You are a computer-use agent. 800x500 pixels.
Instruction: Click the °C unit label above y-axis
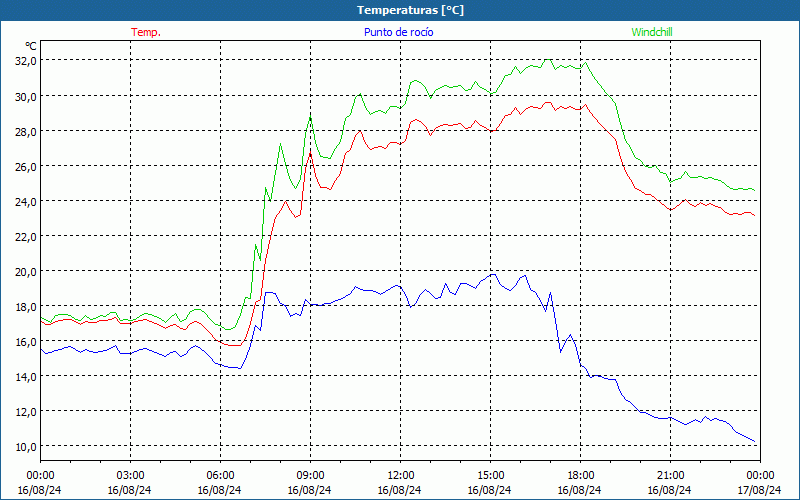[31, 46]
